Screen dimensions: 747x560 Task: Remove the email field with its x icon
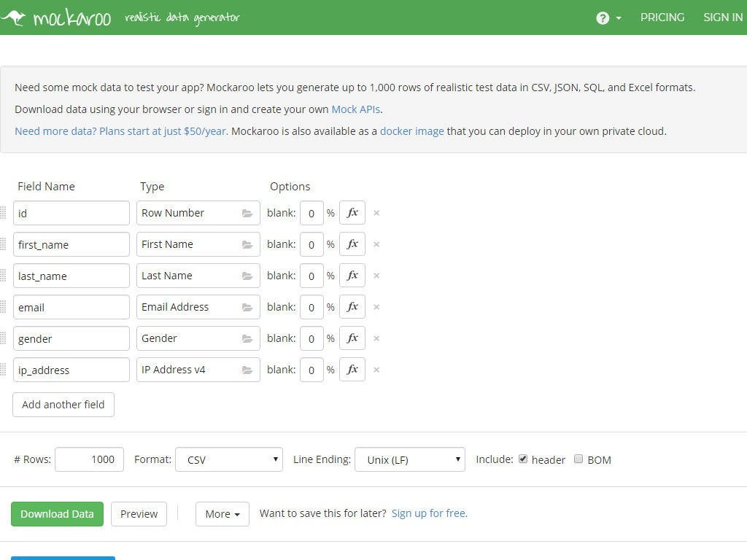[376, 307]
